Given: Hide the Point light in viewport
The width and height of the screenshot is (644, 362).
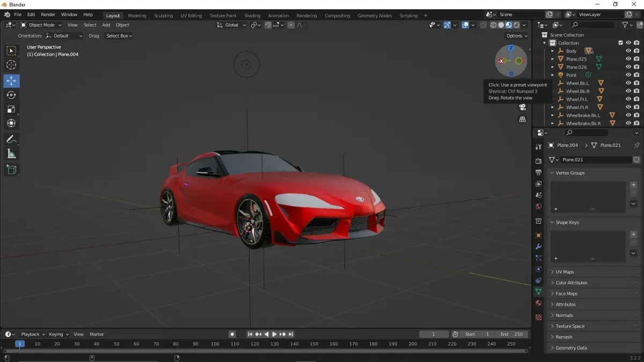Looking at the screenshot, I should pos(628,75).
